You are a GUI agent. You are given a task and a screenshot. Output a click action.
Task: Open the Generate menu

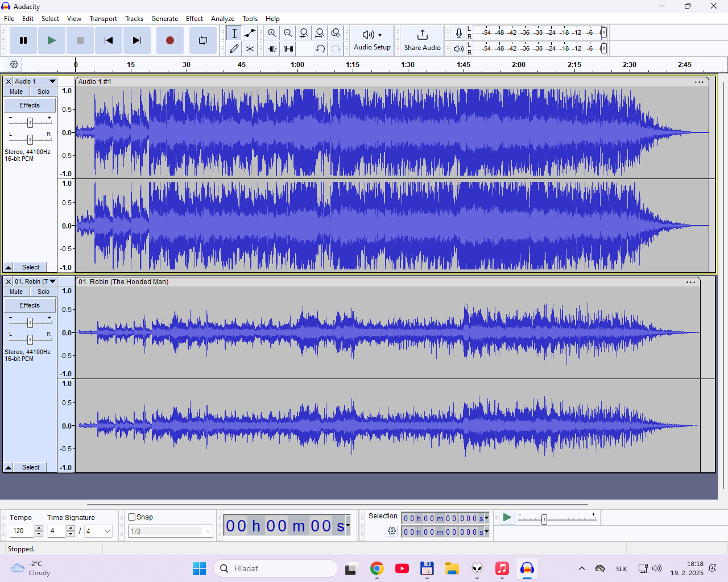click(164, 19)
